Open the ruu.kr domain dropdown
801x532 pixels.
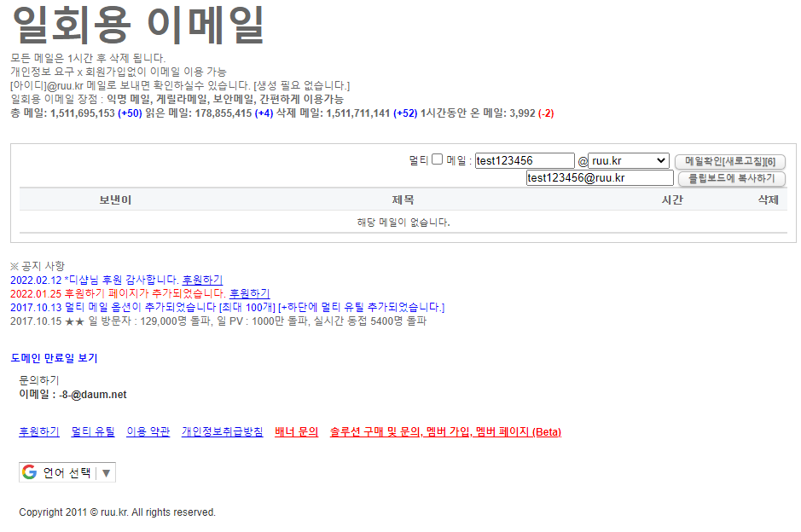(x=629, y=160)
